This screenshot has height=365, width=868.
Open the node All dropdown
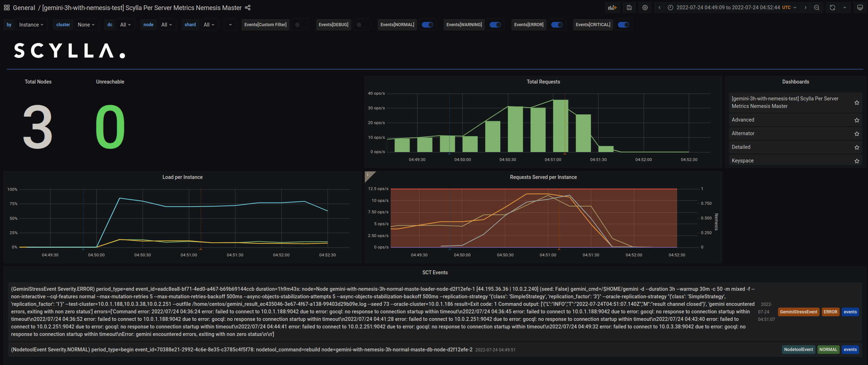pos(167,25)
